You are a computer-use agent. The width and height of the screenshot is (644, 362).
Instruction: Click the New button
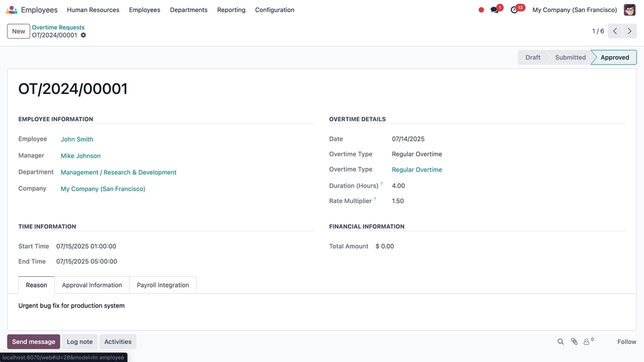tap(19, 32)
